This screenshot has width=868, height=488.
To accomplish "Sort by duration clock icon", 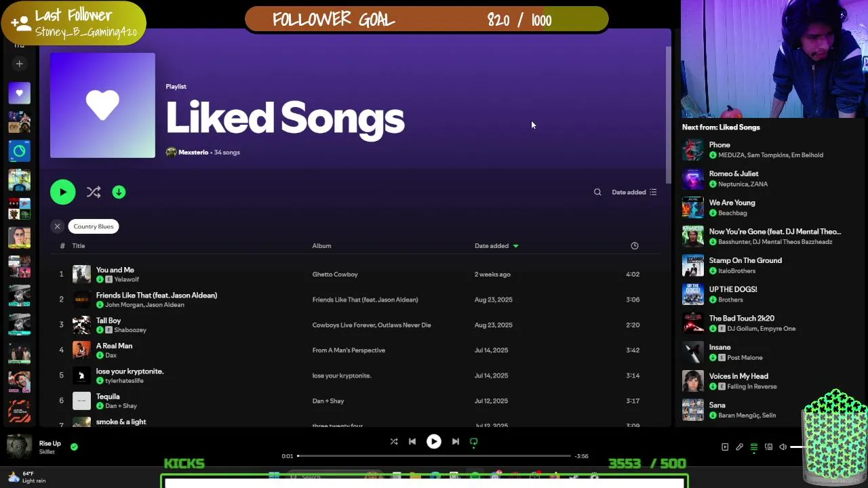I will tap(635, 246).
